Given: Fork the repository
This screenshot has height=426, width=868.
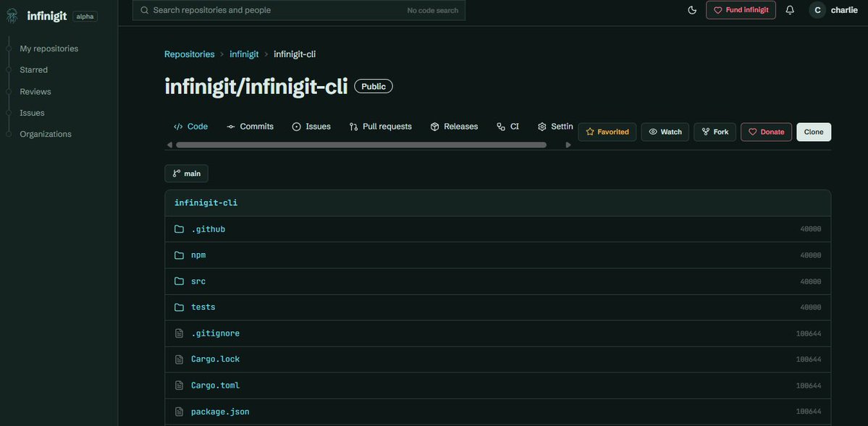Looking at the screenshot, I should [715, 132].
